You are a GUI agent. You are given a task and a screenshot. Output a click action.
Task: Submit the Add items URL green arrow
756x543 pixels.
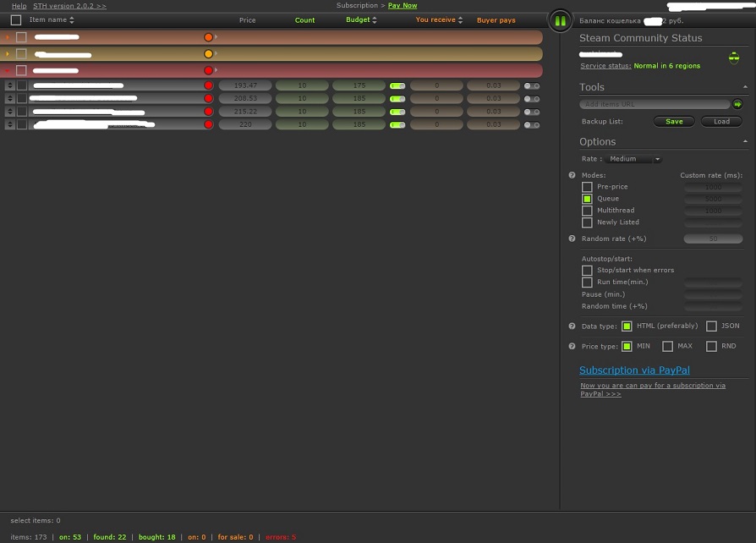(x=737, y=104)
